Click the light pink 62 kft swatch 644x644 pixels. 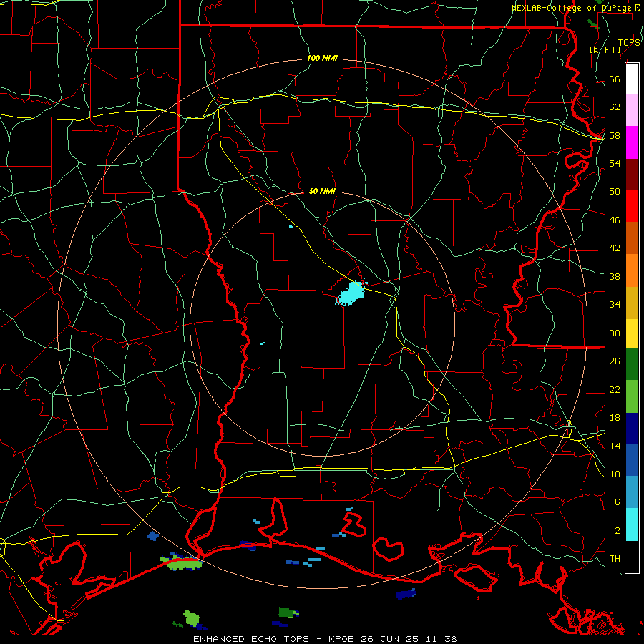pyautogui.click(x=632, y=110)
